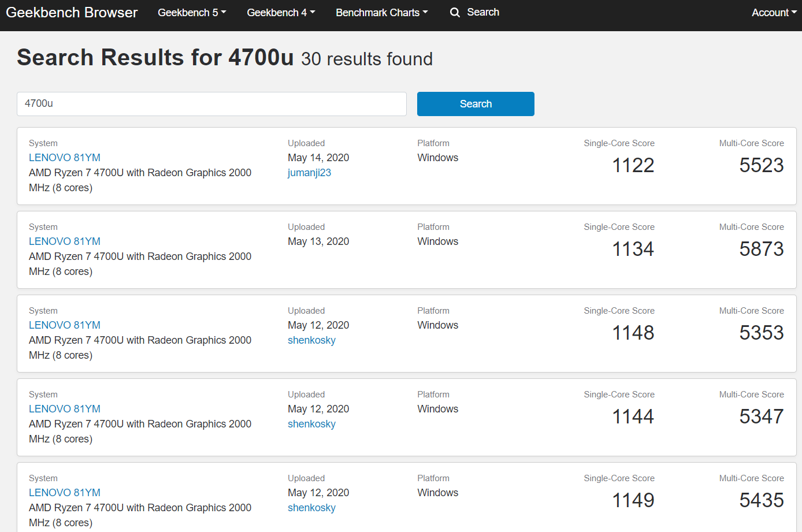
Task: Click the multi-core score 5523
Action: [x=762, y=166]
